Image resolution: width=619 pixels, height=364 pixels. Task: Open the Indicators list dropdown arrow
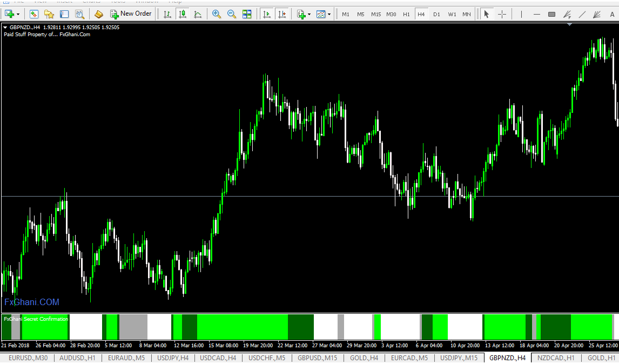[x=309, y=14]
